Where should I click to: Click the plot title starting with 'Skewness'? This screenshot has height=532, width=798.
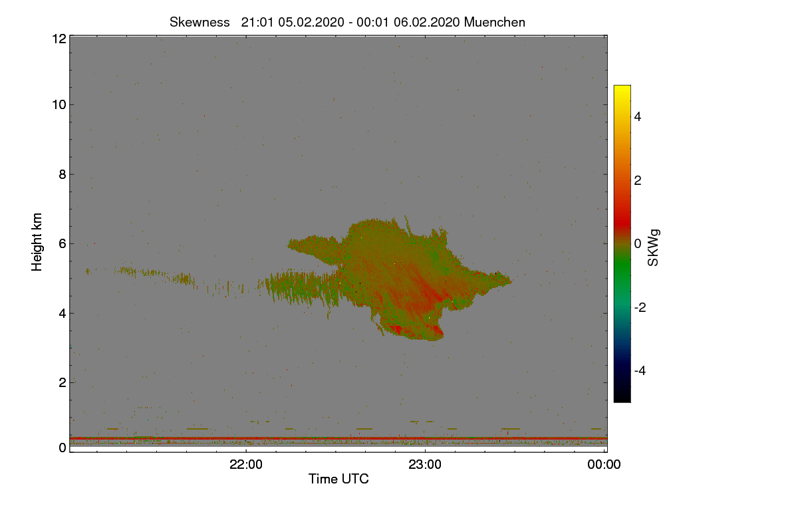click(x=347, y=22)
